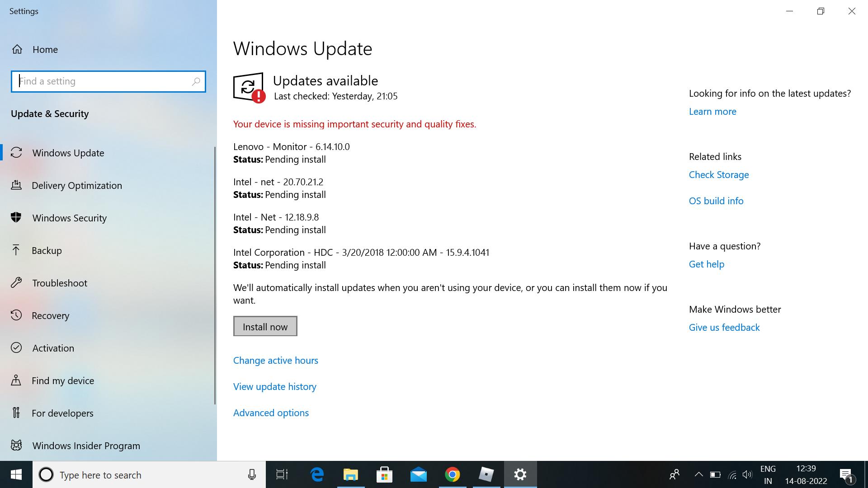Click the Settings sidebar vertical scrollbar
Image resolution: width=868 pixels, height=488 pixels.
click(x=215, y=276)
